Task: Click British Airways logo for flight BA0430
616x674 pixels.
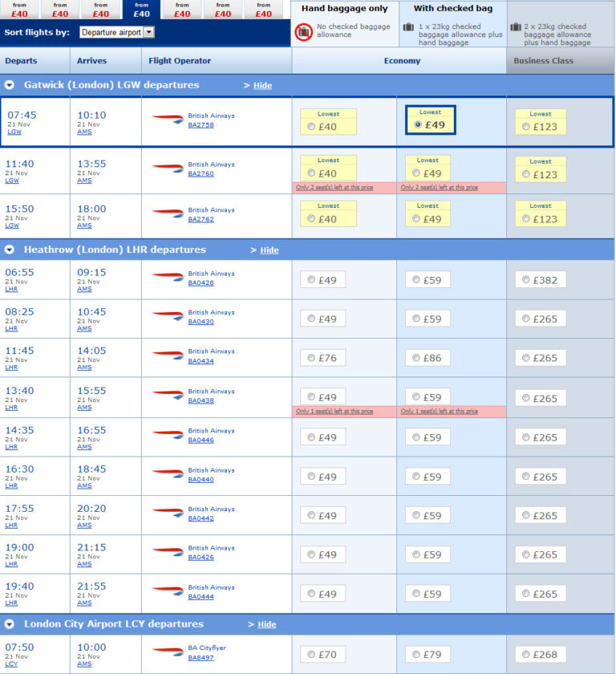Action: click(x=168, y=315)
